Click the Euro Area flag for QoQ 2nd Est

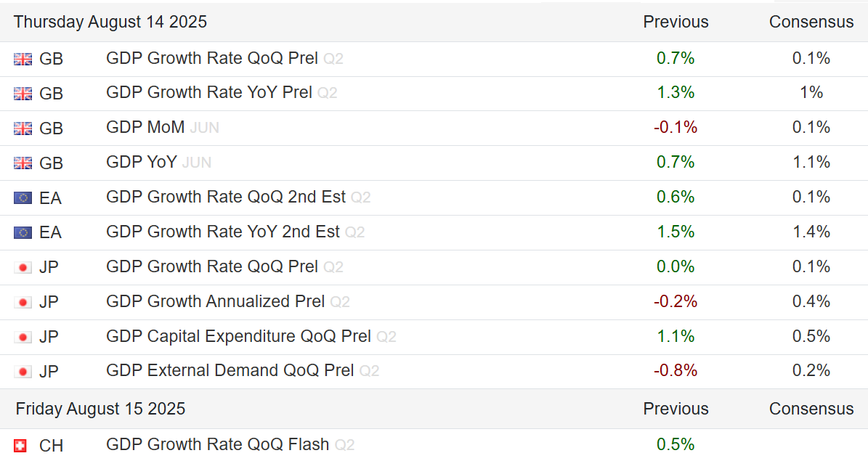(23, 198)
